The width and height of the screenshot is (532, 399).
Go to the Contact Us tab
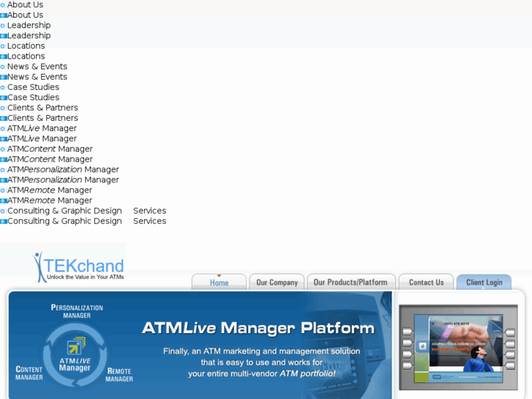pyautogui.click(x=426, y=282)
